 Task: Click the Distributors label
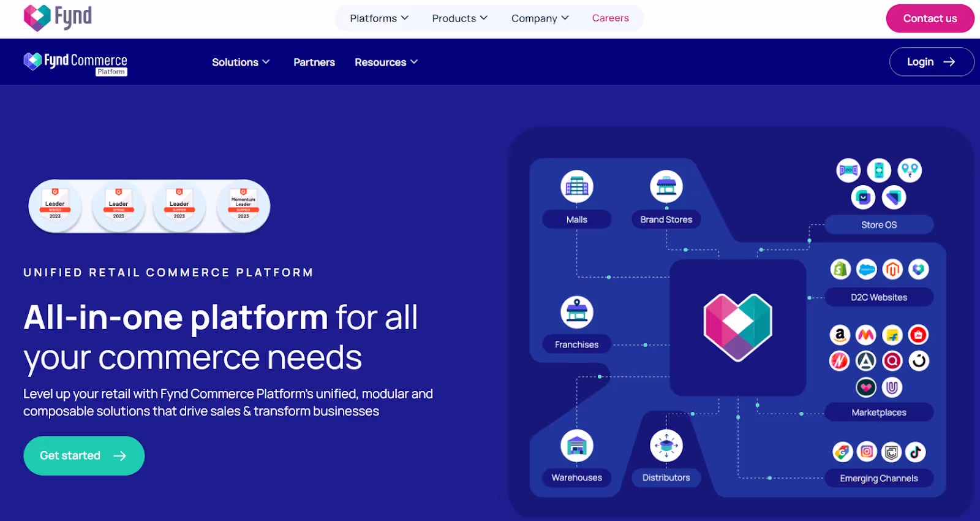(666, 477)
